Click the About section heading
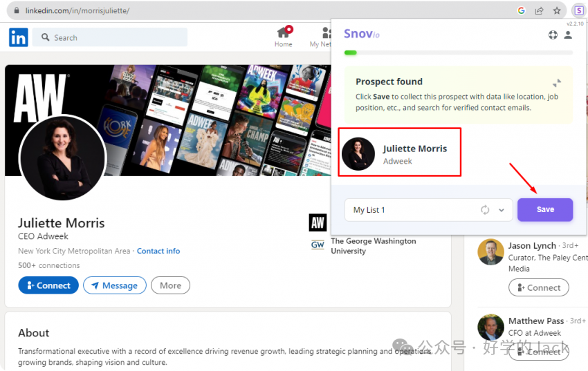Screen dimensions: 588x371 (x=34, y=333)
